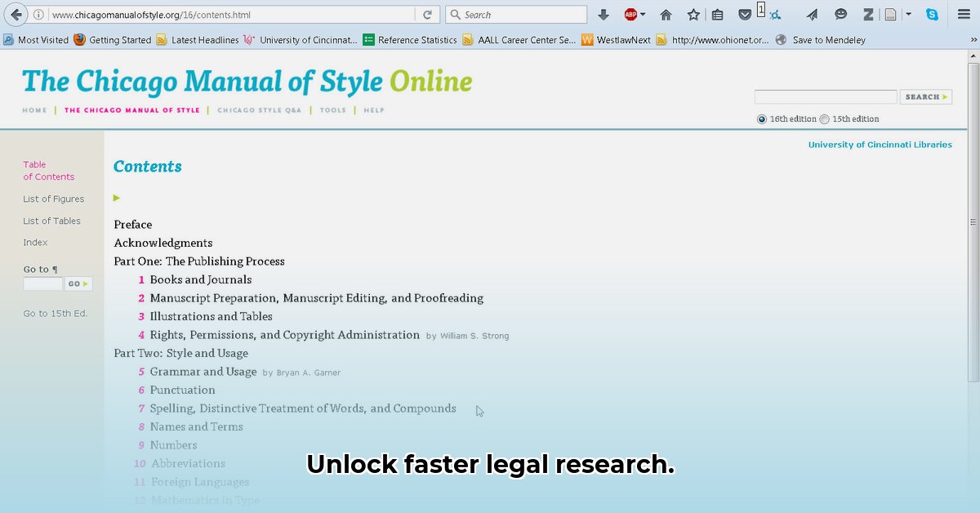Open the chat smiley face icon
This screenshot has height=513, width=980.
[x=840, y=14]
